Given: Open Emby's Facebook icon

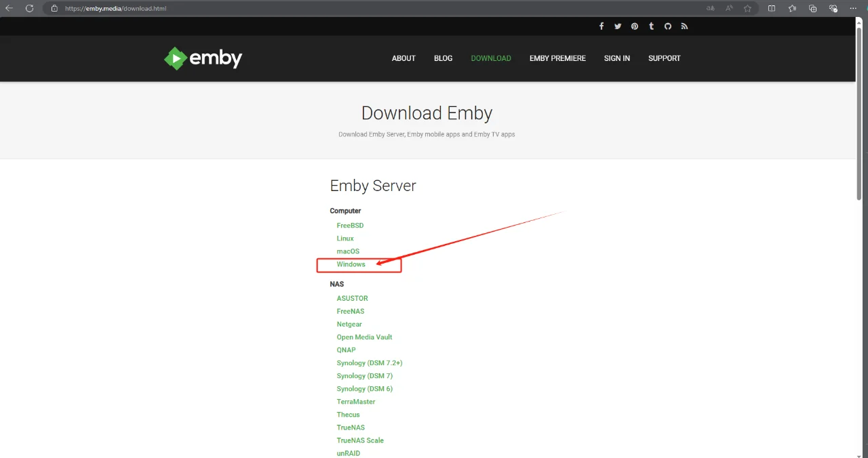Looking at the screenshot, I should (601, 26).
